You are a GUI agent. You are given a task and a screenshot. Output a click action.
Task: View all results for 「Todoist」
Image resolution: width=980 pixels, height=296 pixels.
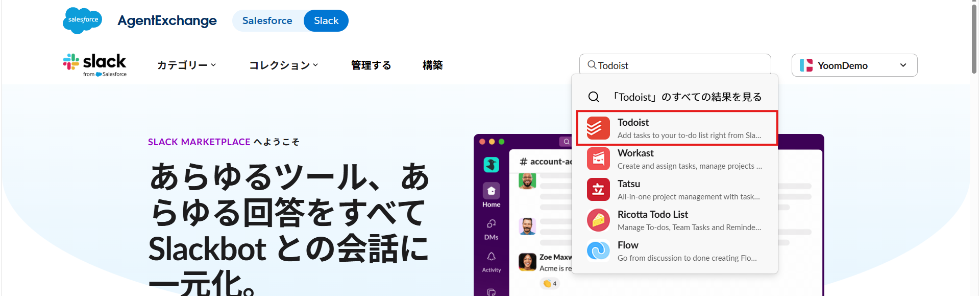pos(675,97)
